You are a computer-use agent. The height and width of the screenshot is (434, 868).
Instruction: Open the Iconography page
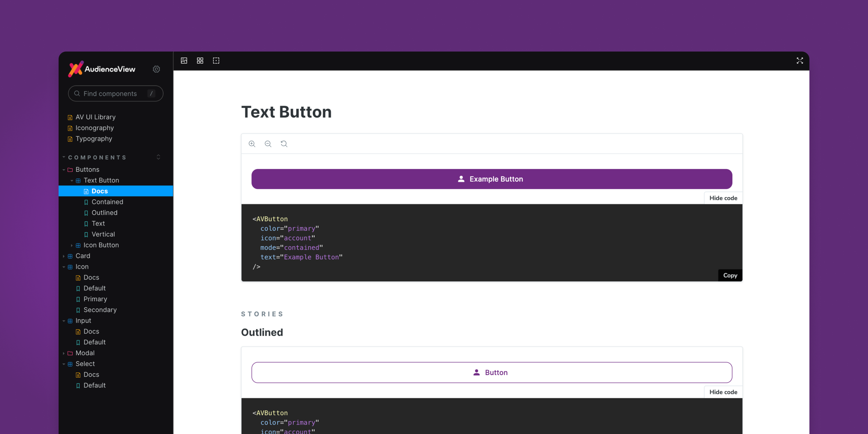click(x=94, y=128)
